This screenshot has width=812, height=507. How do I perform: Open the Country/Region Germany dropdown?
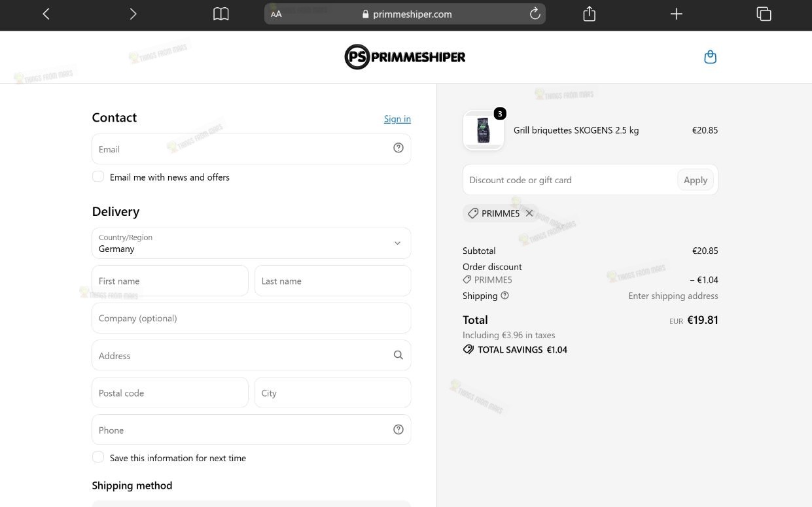[251, 243]
